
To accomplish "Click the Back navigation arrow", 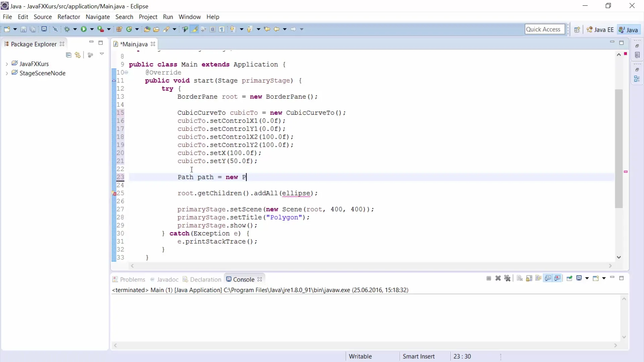I will click(277, 29).
